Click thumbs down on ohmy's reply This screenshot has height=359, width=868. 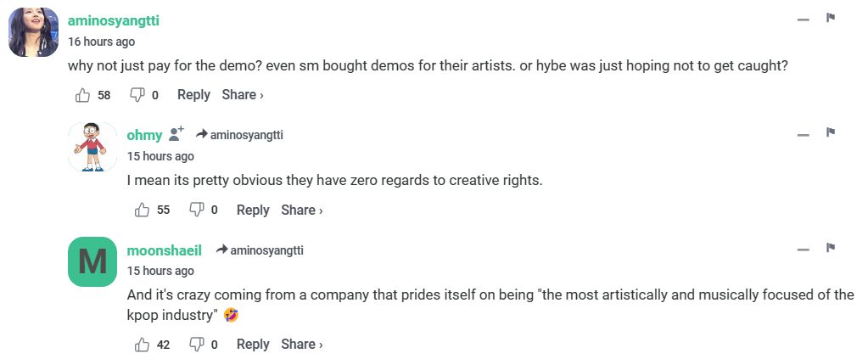[196, 210]
